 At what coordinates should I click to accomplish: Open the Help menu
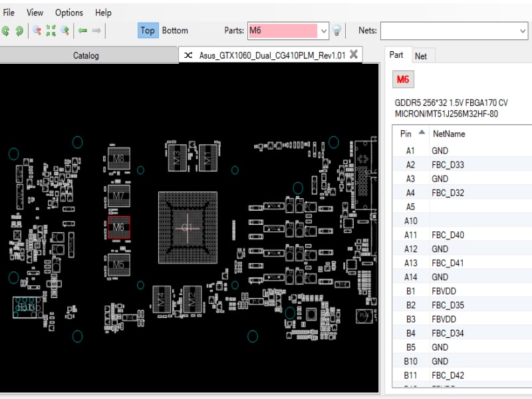pos(103,13)
